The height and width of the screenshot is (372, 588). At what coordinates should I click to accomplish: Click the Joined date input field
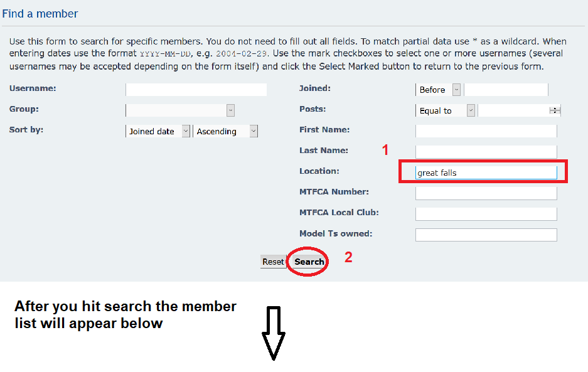(506, 90)
